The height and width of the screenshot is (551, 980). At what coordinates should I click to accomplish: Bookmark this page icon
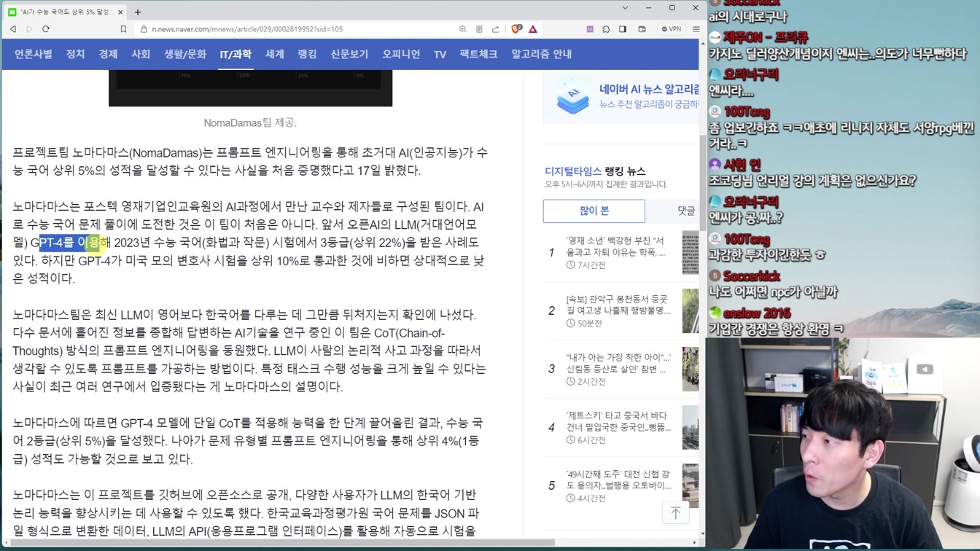point(123,29)
